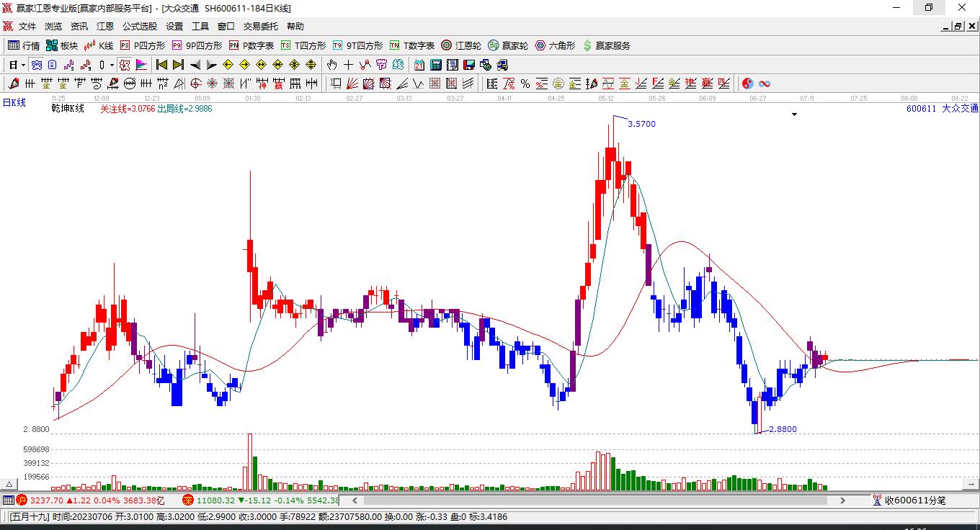Expand the candlestick style dropdown arrow
The height and width of the screenshot is (530, 980).
pyautogui.click(x=112, y=65)
